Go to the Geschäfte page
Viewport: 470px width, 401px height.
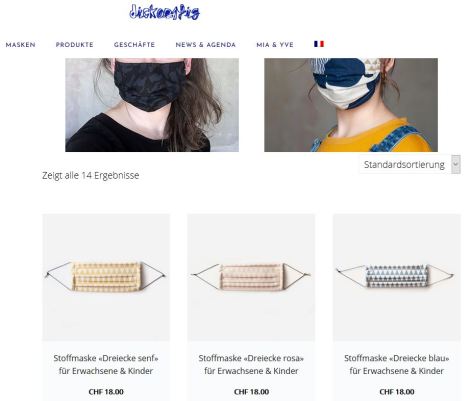point(134,45)
